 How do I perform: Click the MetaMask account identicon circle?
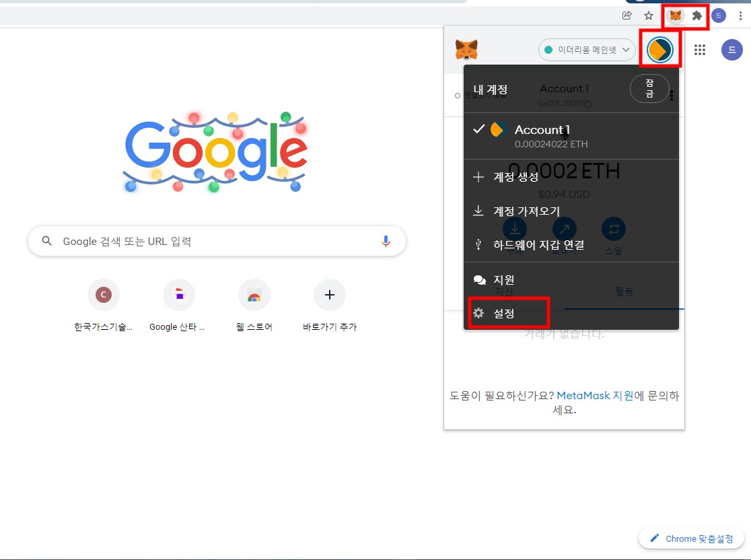tap(659, 50)
